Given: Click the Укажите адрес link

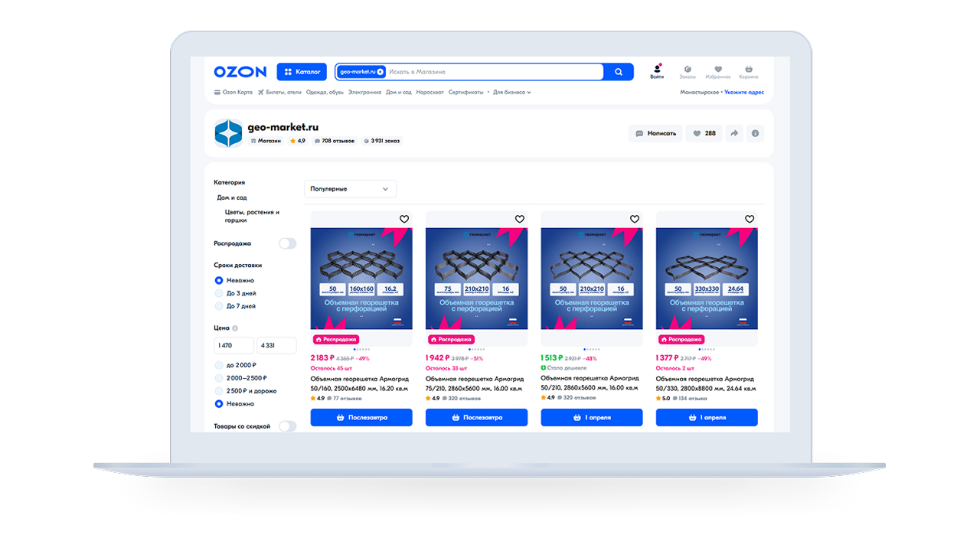Looking at the screenshot, I should click(x=744, y=93).
